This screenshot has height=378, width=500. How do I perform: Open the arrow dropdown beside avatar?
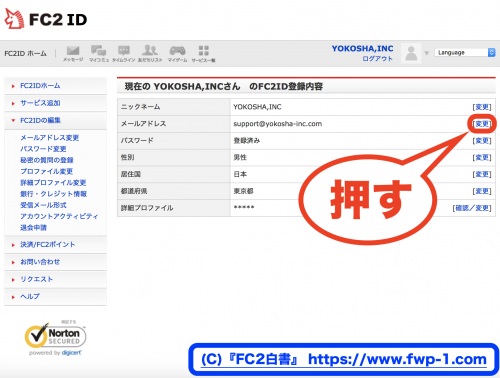pos(426,53)
